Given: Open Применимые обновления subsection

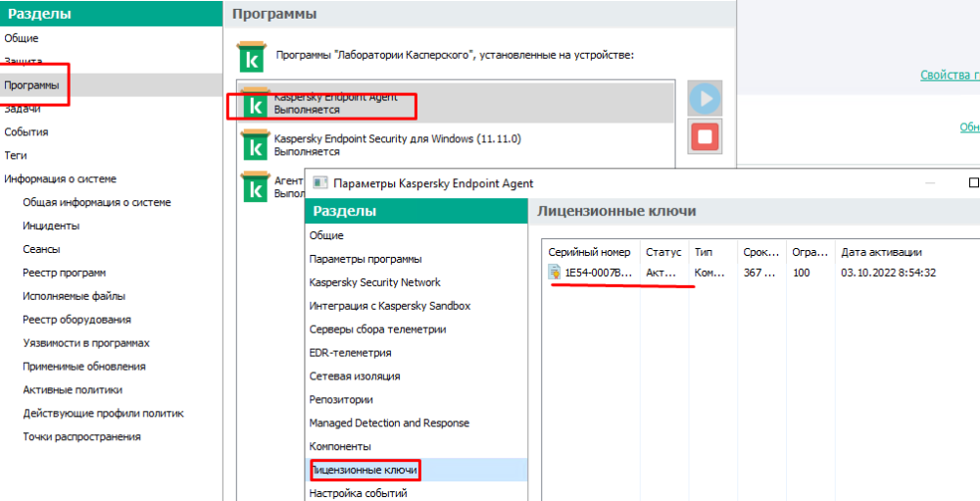Looking at the screenshot, I should click(84, 367).
